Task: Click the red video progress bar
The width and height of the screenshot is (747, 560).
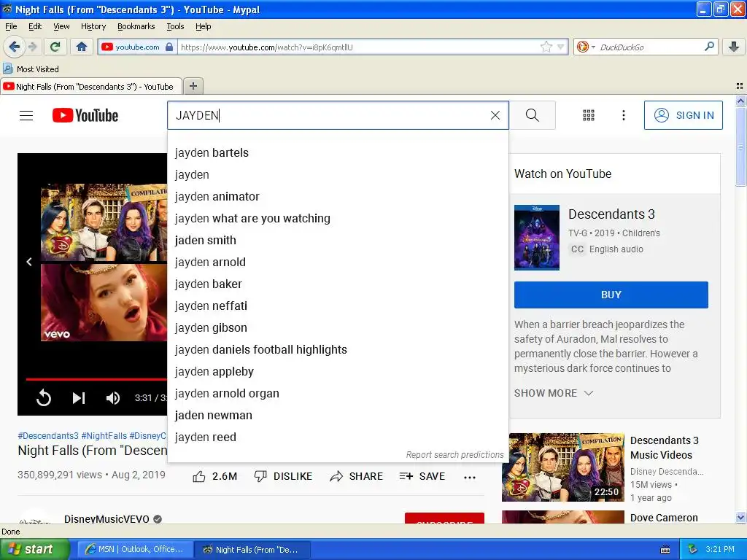Action: 96,379
